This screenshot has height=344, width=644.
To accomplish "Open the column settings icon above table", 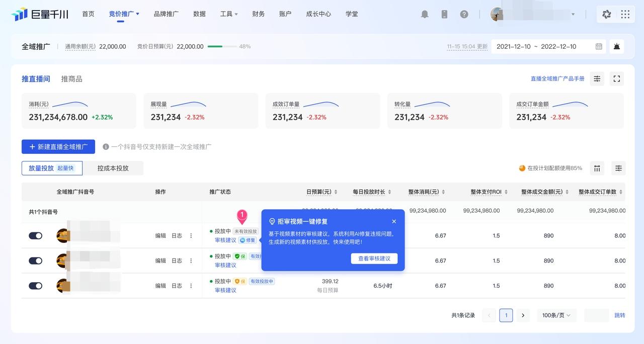I will tap(597, 168).
